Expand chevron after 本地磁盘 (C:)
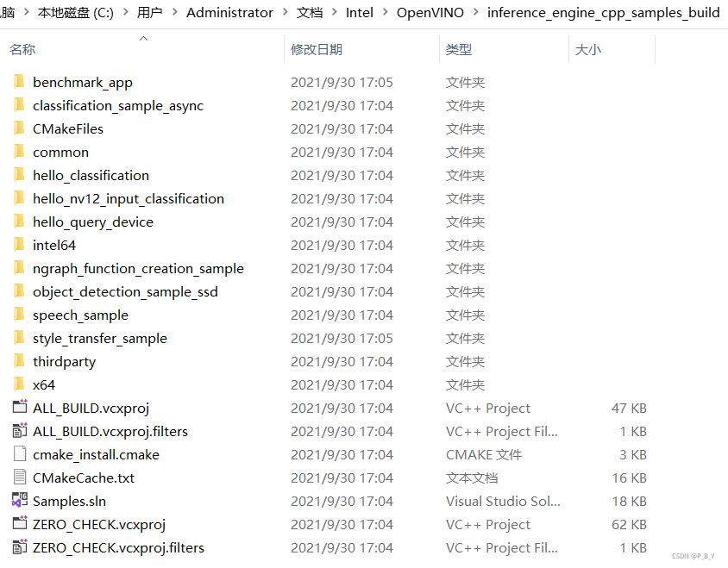Viewport: 728px width, 568px height. pos(125,13)
